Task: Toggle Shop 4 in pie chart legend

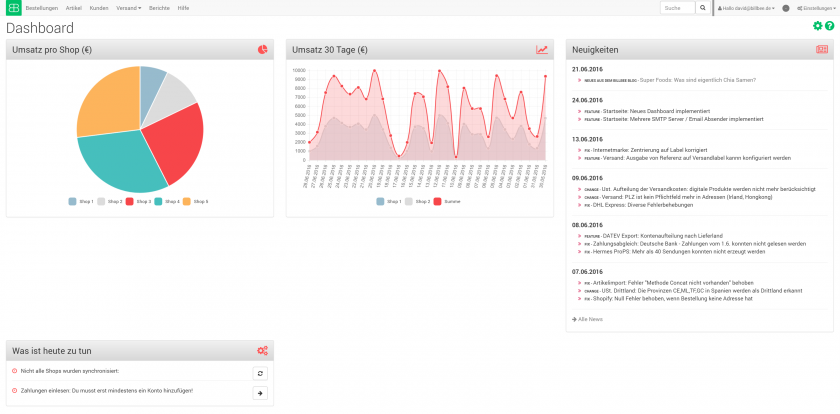Action: click(x=167, y=201)
